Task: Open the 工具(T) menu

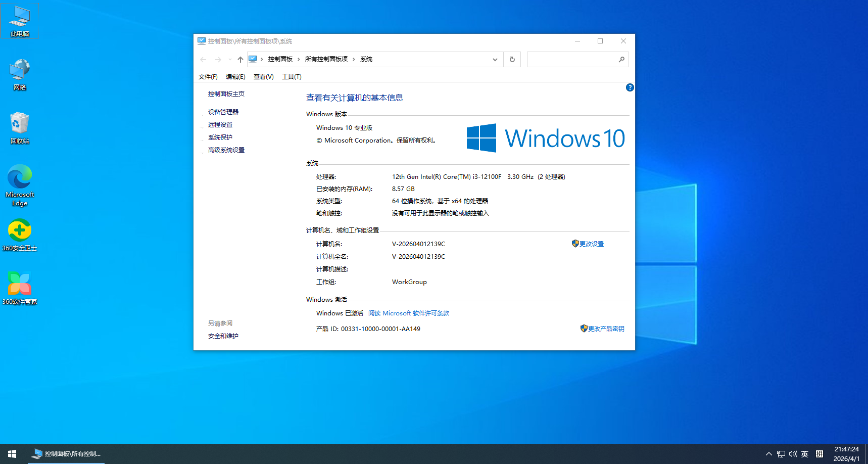Action: (292, 76)
